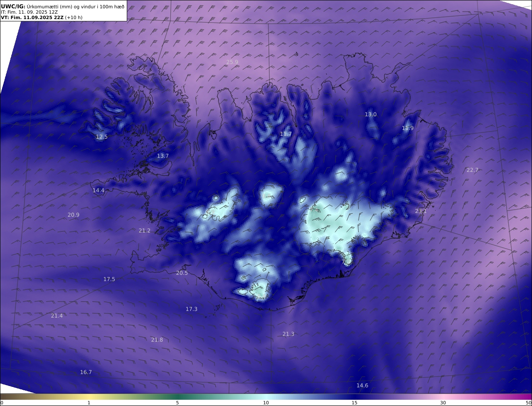Click the 21.4 value label
Screen dimensions: 532x406
pyautogui.click(x=57, y=316)
